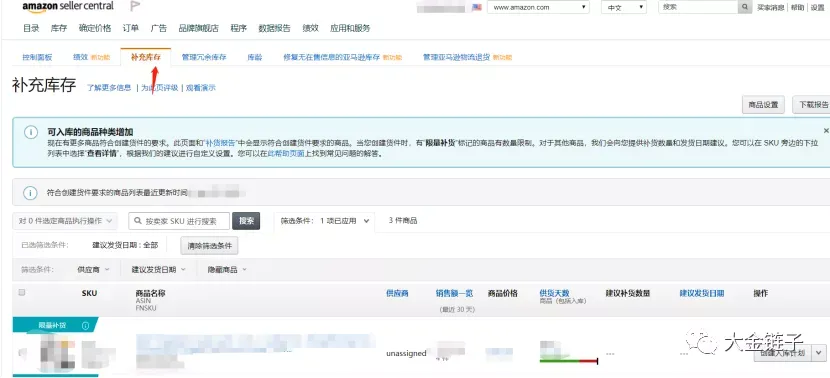Sort by the 销售额一览 column header
The height and width of the screenshot is (378, 830).
pyautogui.click(x=454, y=293)
